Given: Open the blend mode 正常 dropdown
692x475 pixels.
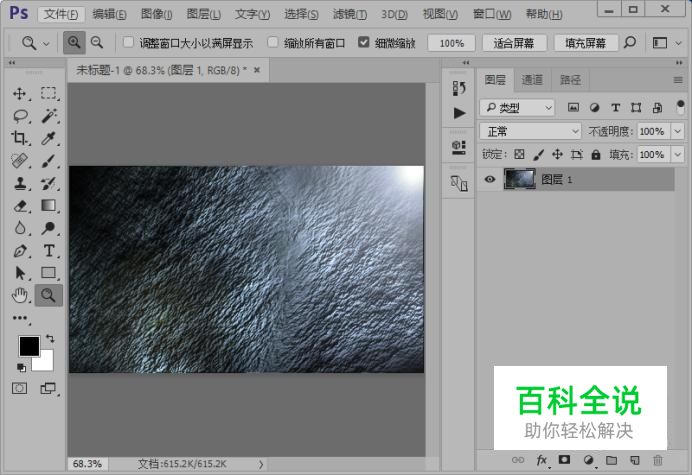Looking at the screenshot, I should point(530,131).
